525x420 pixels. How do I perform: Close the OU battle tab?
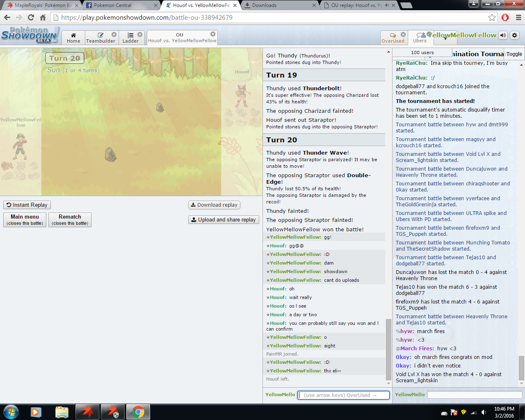213,34
